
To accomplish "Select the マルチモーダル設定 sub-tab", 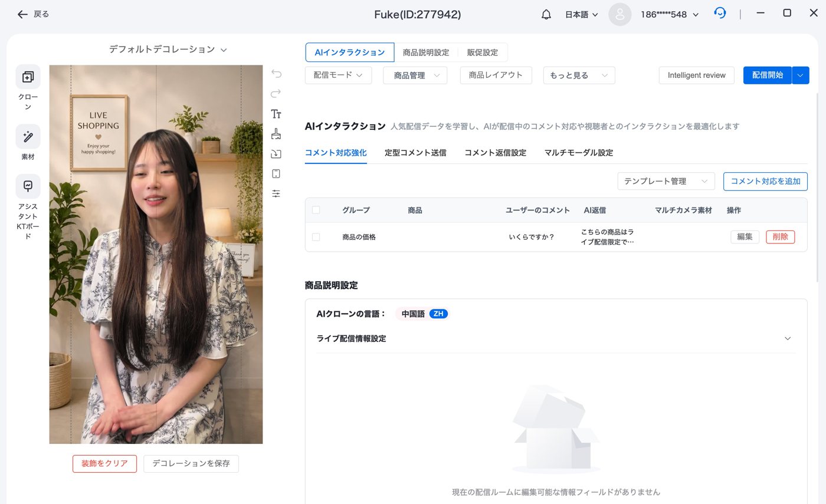I will 579,153.
